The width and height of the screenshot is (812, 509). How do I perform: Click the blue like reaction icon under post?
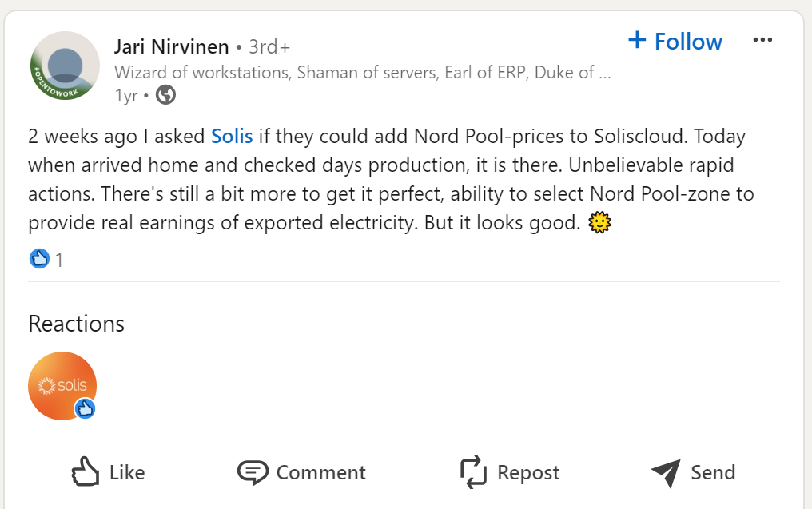point(39,259)
